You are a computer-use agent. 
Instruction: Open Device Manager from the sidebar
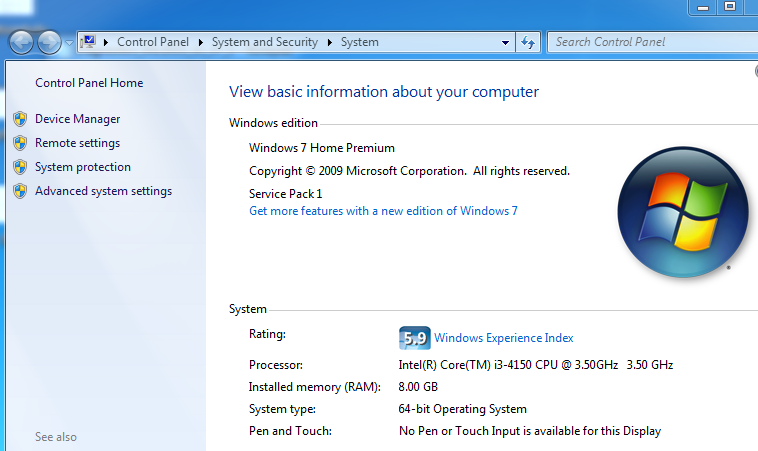click(77, 119)
